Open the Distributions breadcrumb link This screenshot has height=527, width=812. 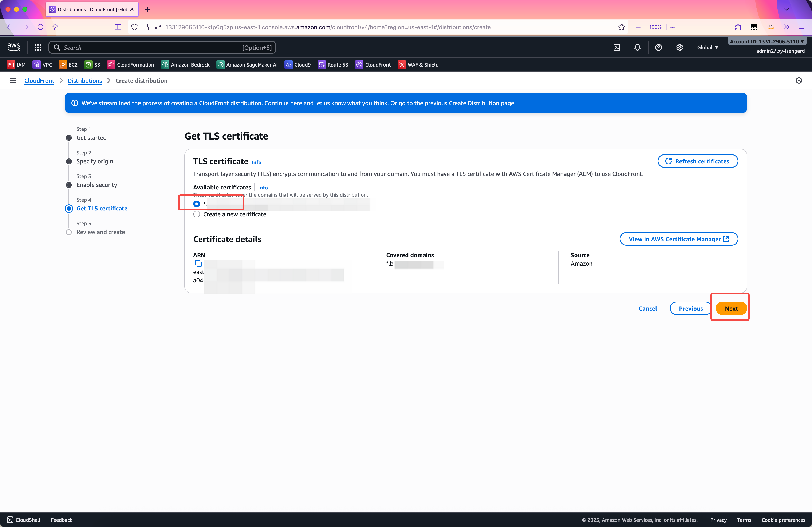point(85,80)
